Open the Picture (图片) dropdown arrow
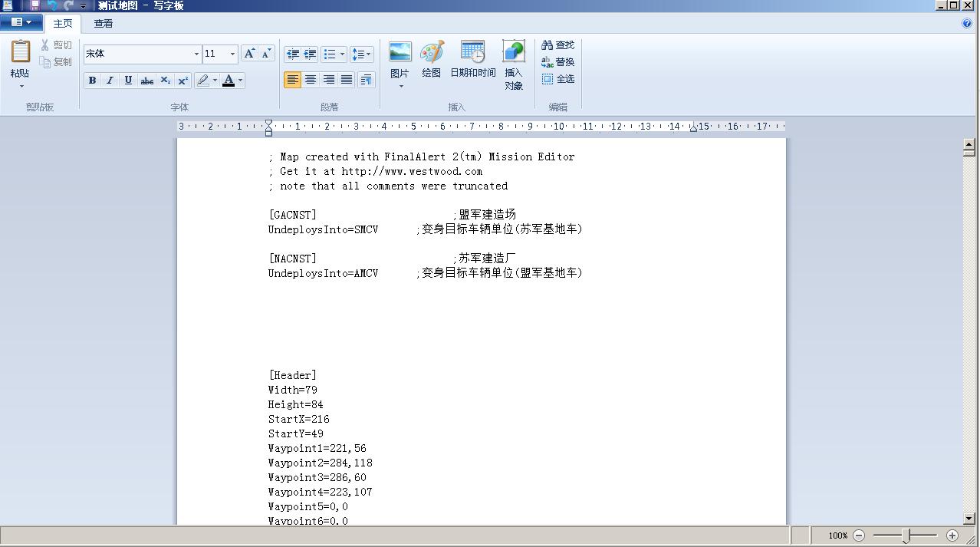 coord(400,86)
